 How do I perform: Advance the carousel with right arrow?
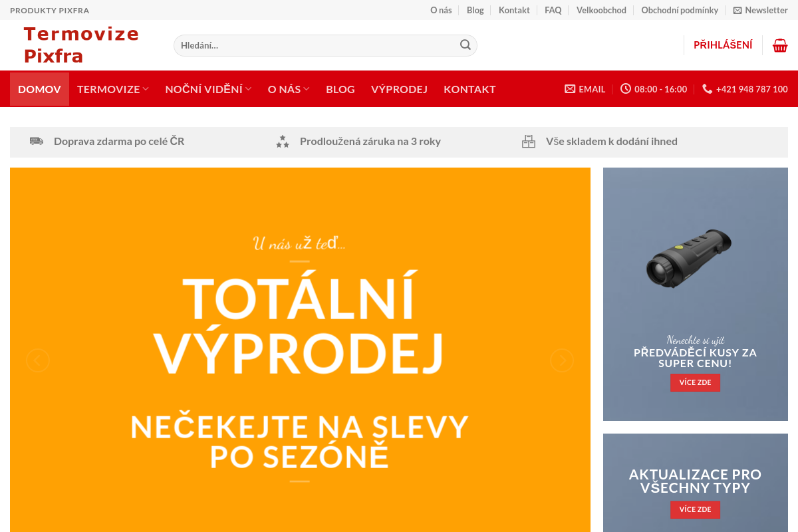562,360
